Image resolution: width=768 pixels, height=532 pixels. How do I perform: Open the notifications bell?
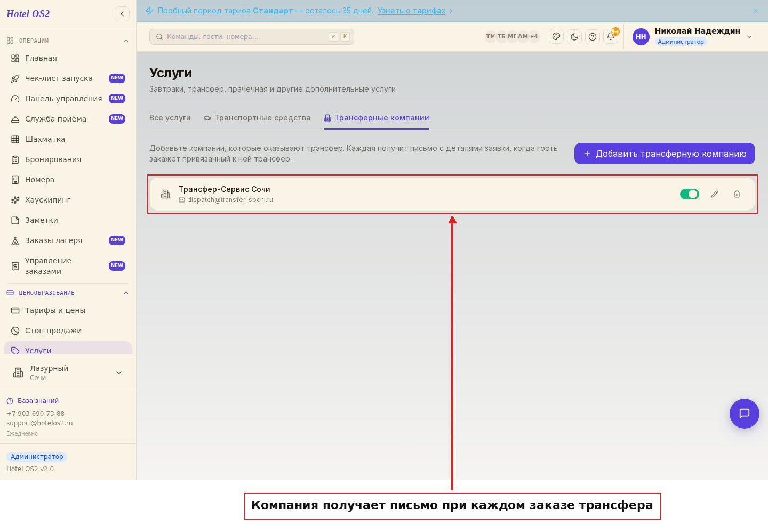611,37
